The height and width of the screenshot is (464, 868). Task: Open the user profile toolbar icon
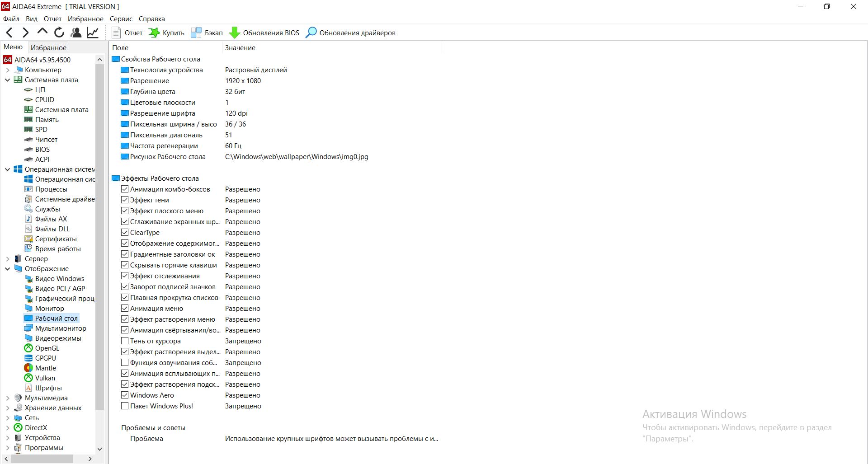coord(76,33)
